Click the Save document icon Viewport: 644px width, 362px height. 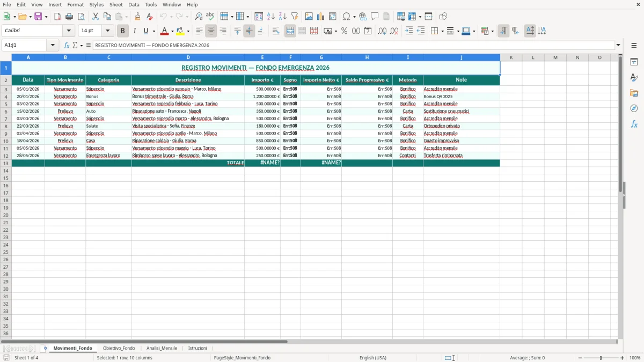click(38, 17)
